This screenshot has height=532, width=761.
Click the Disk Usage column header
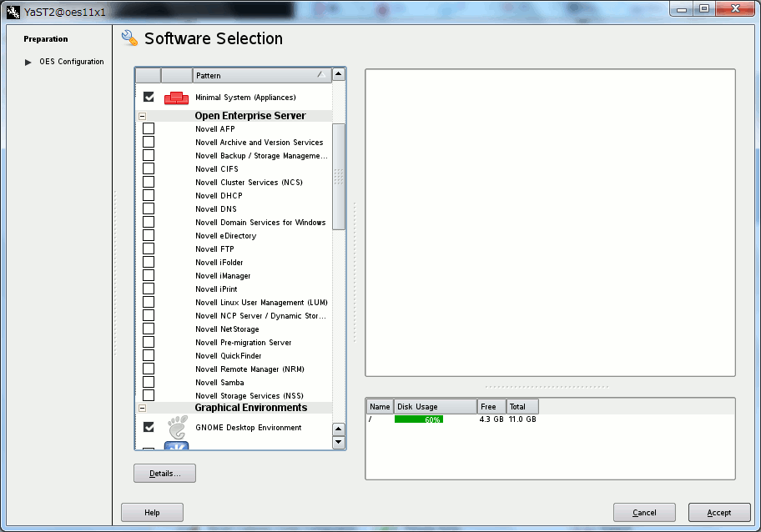[436, 406]
